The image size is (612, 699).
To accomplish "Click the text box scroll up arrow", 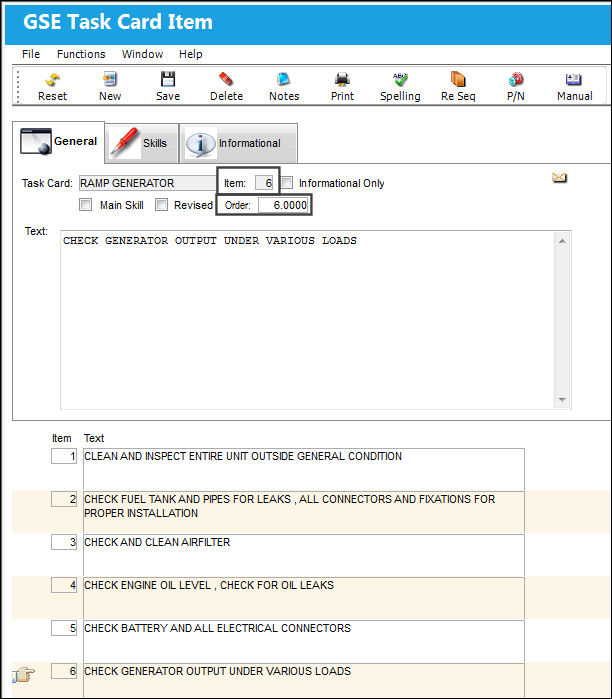I will pos(562,241).
